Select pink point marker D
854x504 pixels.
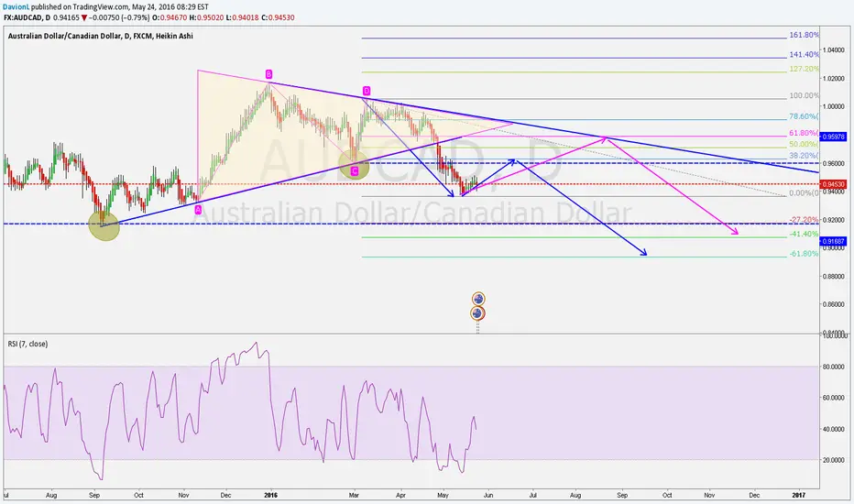coord(366,91)
